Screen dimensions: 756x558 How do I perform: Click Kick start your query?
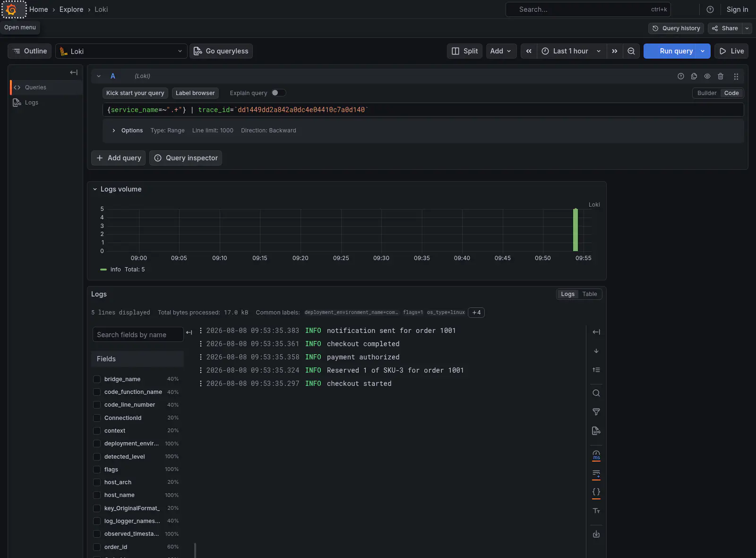coord(135,93)
